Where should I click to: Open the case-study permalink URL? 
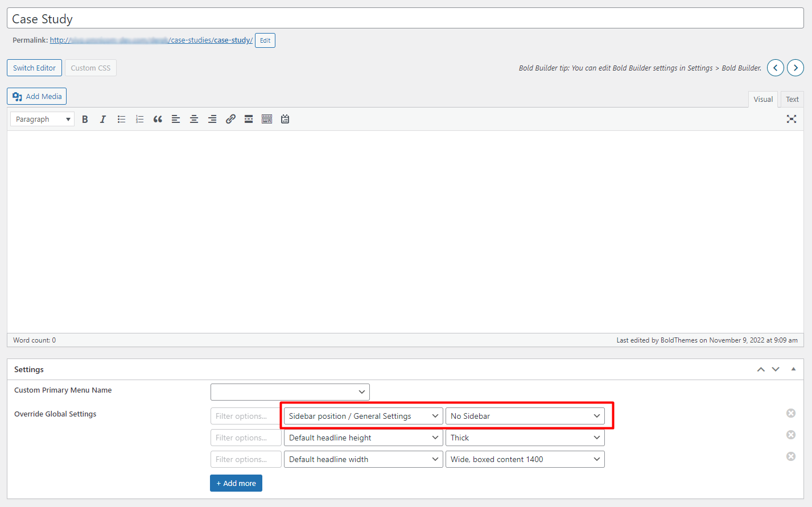click(151, 40)
